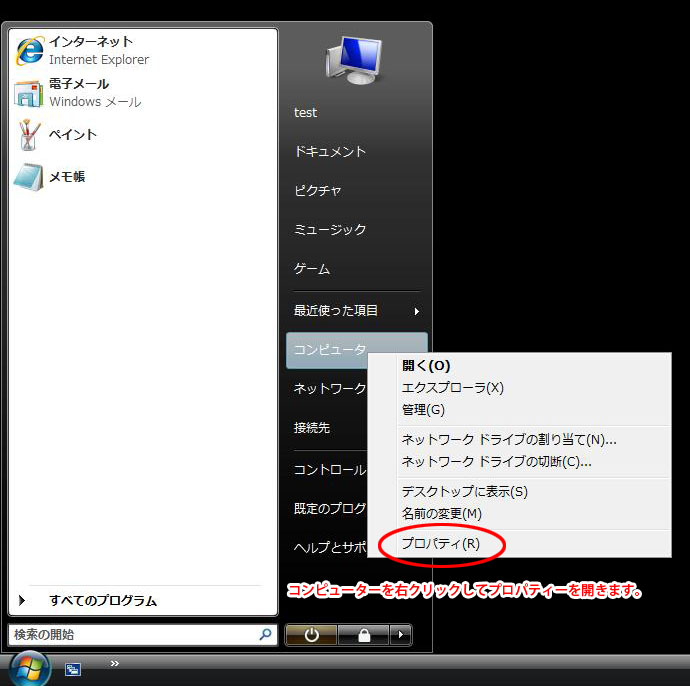The height and width of the screenshot is (686, 690).
Task: Click the computer user picture icon
Action: pyautogui.click(x=355, y=60)
